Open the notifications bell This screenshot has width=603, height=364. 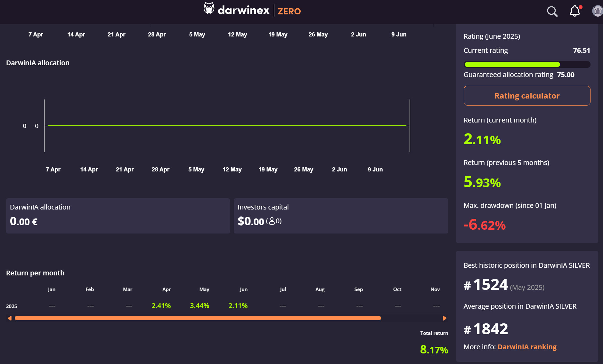point(575,11)
